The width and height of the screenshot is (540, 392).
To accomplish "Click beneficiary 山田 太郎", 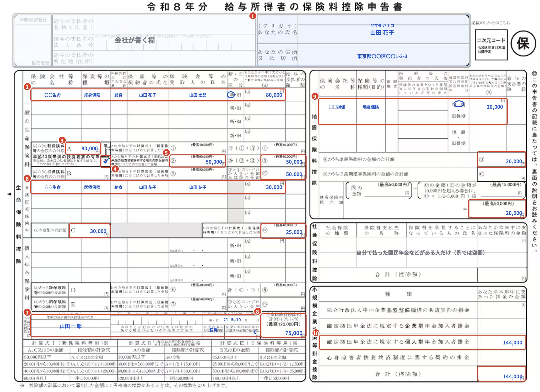I will click(198, 95).
